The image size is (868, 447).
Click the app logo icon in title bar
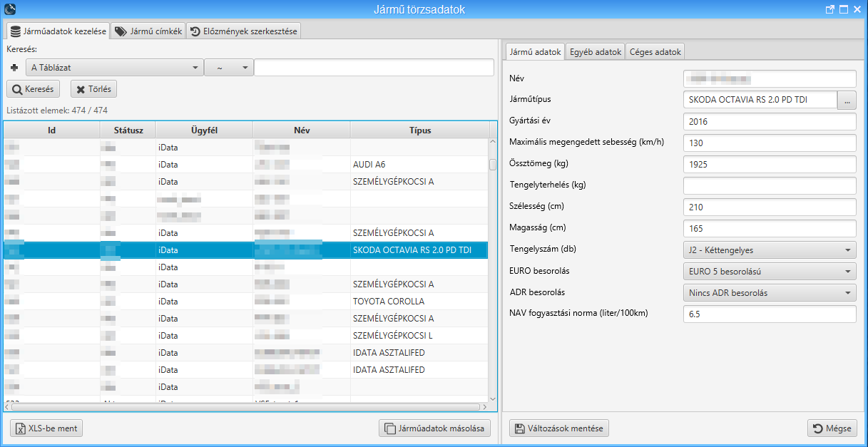point(10,9)
